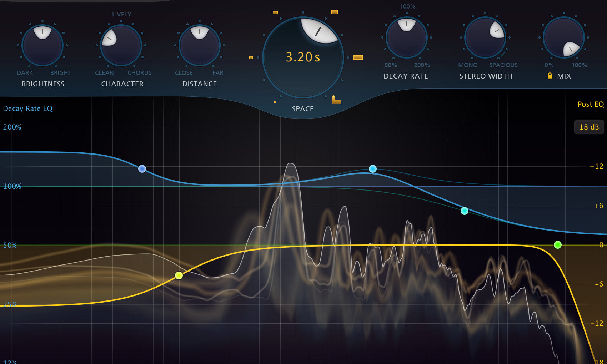Screen dimensions: 607x364
Task: Open the 18 dB display range dropdown
Action: (x=589, y=127)
